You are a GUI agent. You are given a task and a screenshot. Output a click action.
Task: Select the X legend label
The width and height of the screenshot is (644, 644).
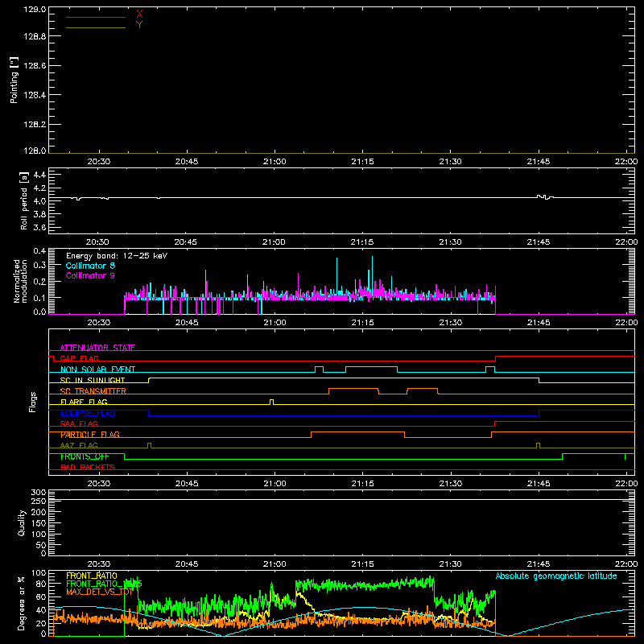[x=139, y=14]
